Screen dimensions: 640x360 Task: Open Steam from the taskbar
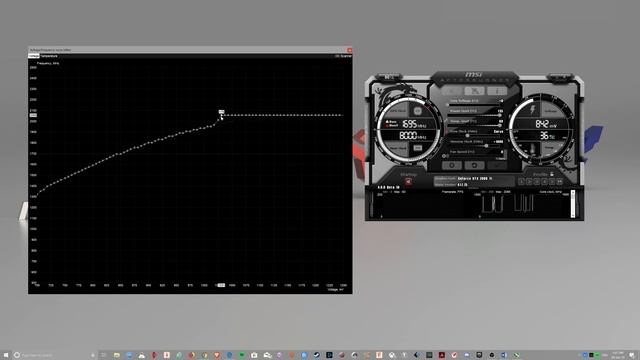point(317,355)
